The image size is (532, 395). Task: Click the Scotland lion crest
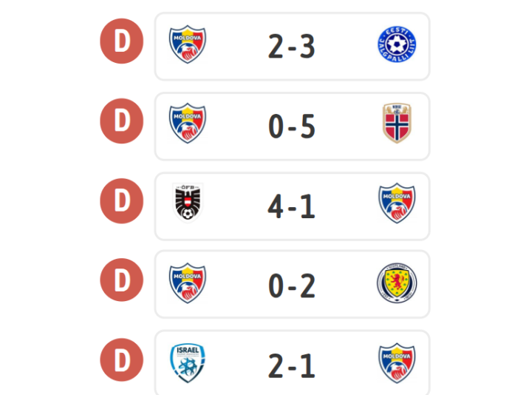397,283
